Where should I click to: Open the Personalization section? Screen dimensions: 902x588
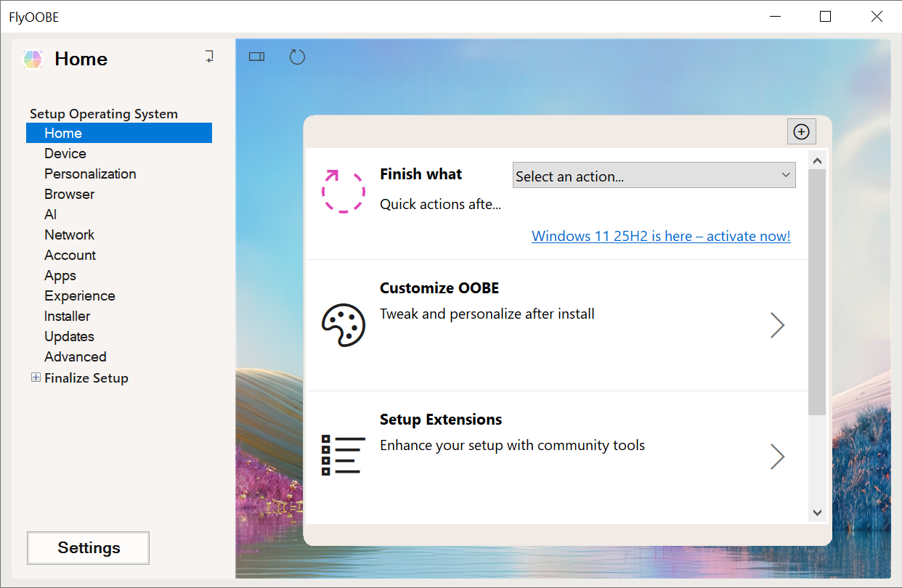click(x=90, y=173)
